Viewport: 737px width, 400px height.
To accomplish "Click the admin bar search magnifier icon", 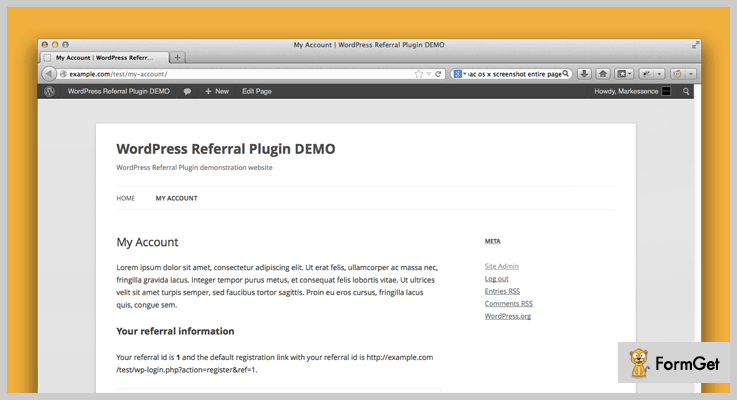I will 686,91.
